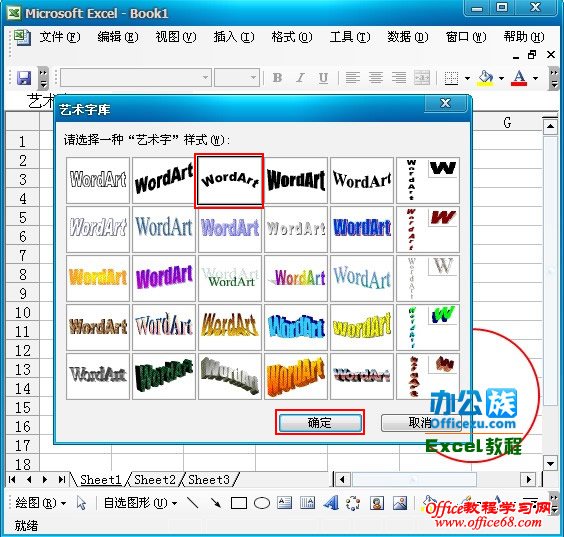This screenshot has width=564, height=537.
Task: Click the align left icon
Action: [x=352, y=78]
